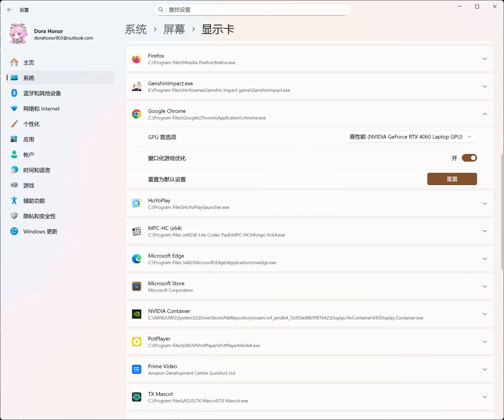This screenshot has height=420, width=504.
Task: Click the gamepad icon beside 游戏
Action: (14, 185)
